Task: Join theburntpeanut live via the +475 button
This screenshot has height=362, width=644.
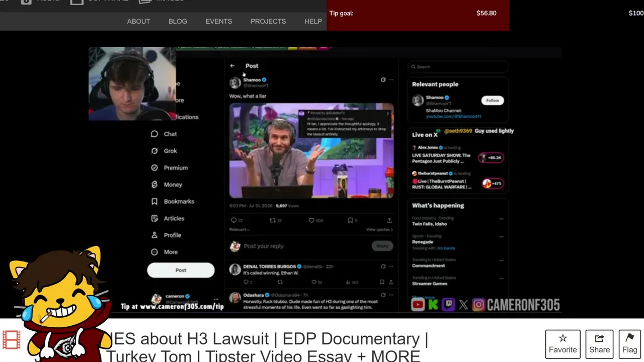Action: (492, 184)
